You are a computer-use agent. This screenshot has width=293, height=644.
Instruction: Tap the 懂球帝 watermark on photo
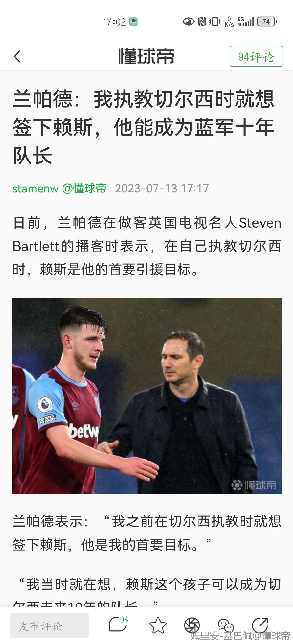254,485
